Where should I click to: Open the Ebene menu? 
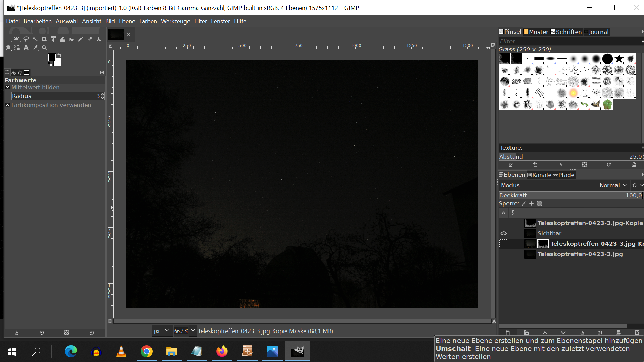pyautogui.click(x=127, y=21)
